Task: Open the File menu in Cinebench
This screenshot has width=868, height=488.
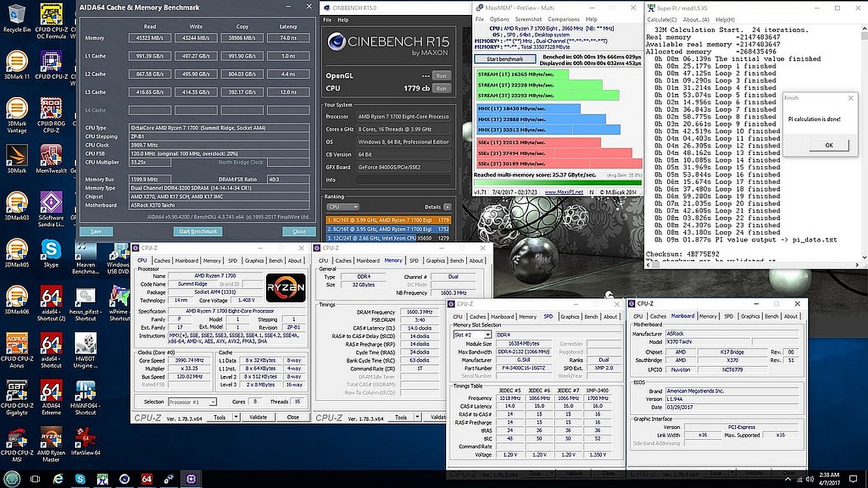Action: [328, 20]
